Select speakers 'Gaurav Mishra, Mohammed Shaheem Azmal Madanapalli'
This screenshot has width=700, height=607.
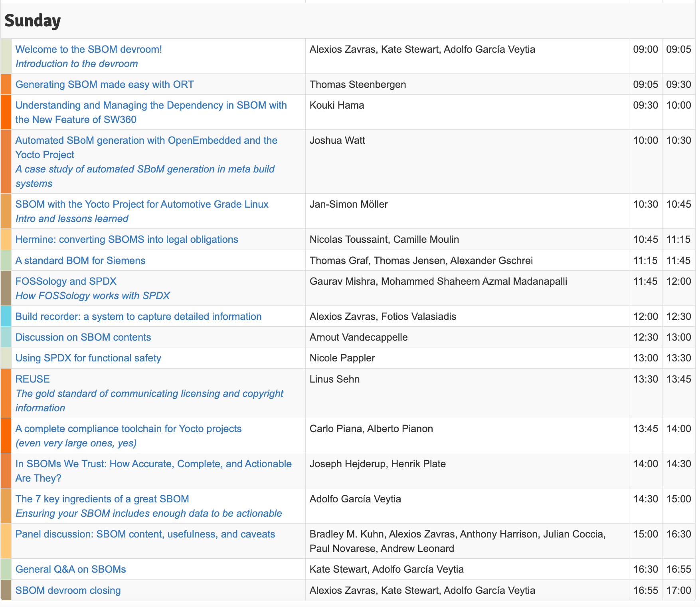[x=438, y=281]
